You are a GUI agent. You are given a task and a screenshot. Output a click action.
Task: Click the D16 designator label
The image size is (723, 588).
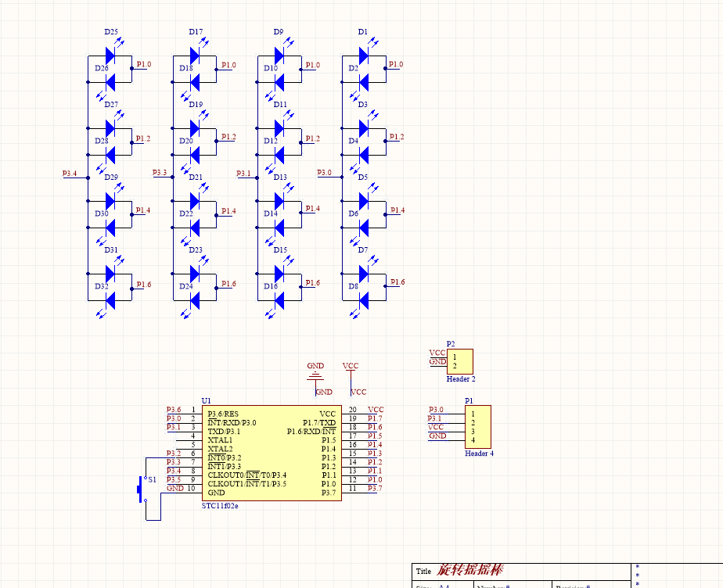click(271, 286)
